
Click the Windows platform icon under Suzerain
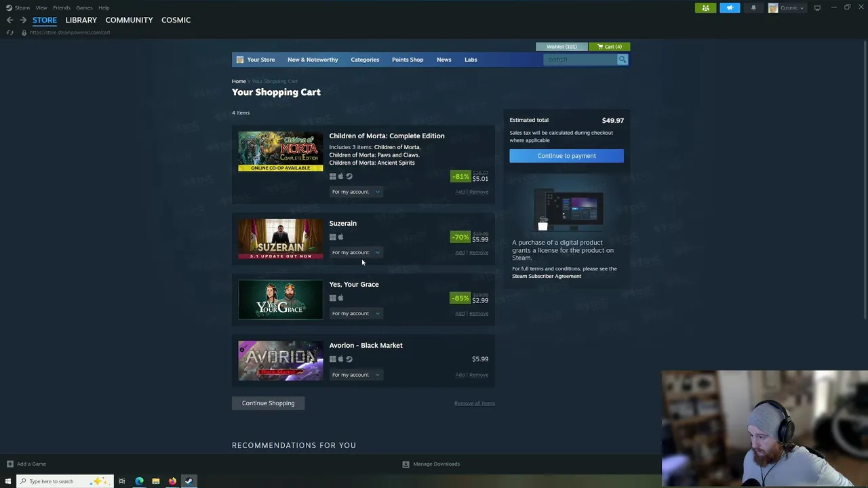[x=332, y=237]
